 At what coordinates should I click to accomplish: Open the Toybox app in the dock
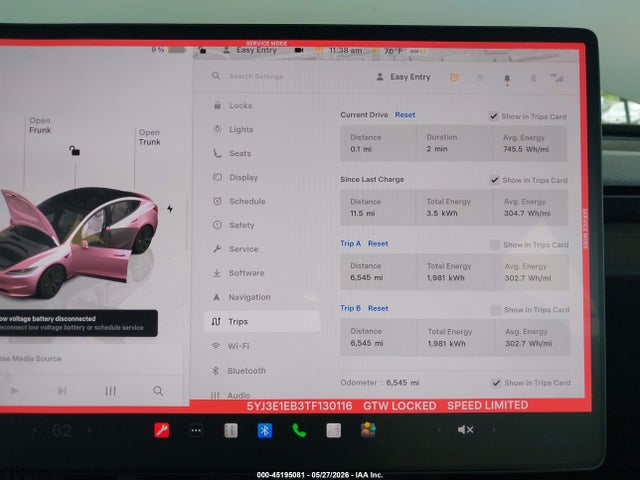click(368, 430)
